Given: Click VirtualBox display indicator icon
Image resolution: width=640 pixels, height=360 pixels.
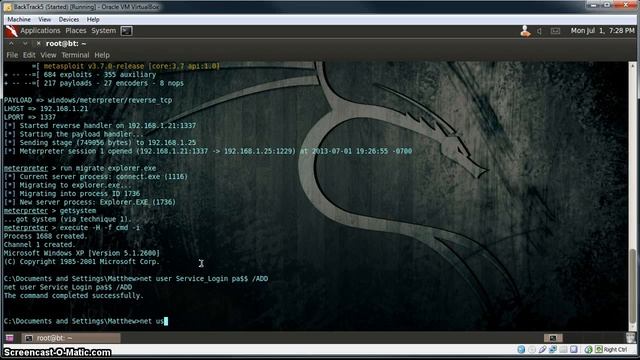Looking at the screenshot, I should point(574,349).
